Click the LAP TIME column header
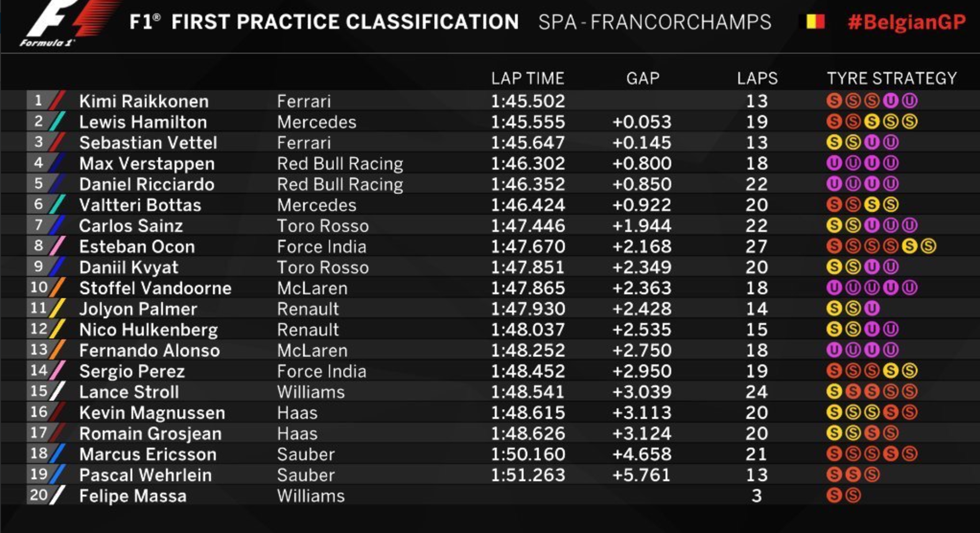Screen dimensions: 980x533 point(527,78)
